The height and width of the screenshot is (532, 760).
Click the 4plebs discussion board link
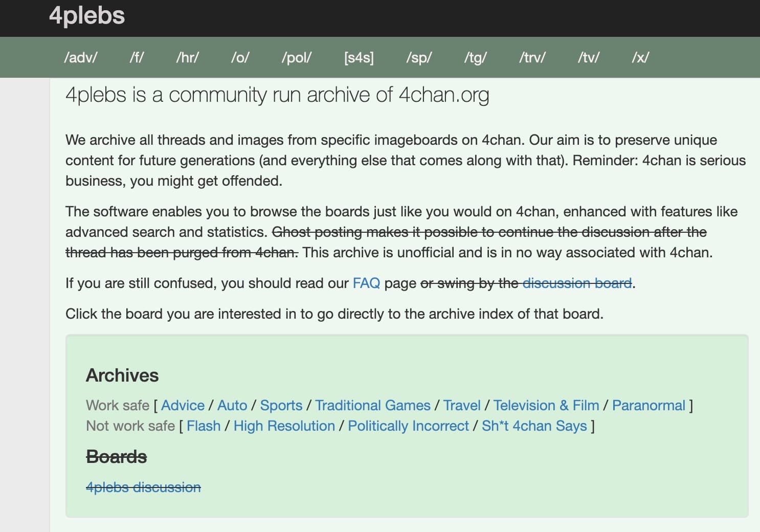pos(143,487)
